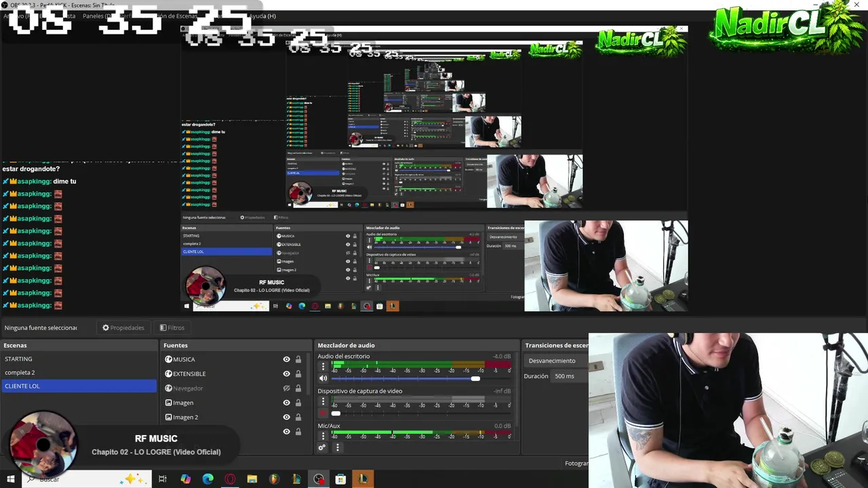
Task: Select the Imagen source row
Action: click(x=233, y=403)
